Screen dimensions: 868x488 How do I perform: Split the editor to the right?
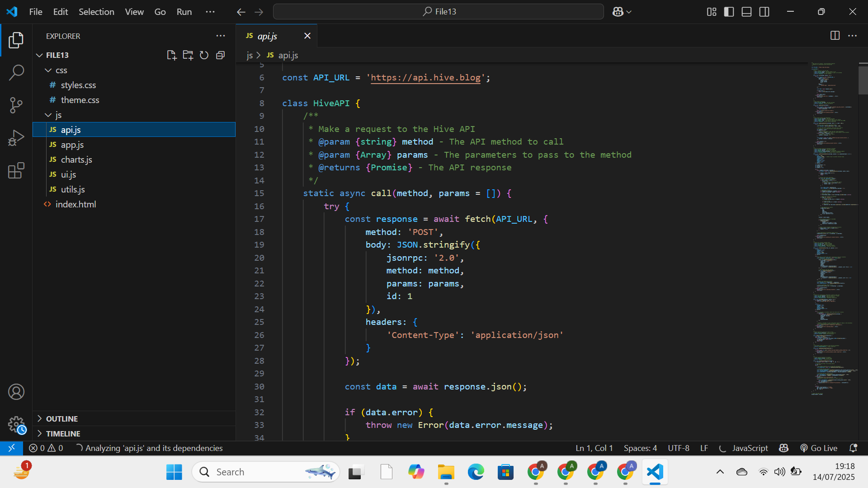[835, 36]
